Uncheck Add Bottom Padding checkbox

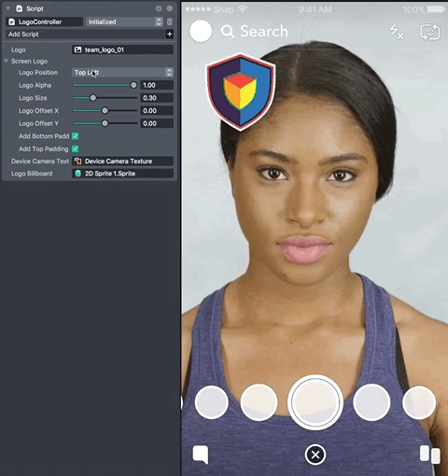(x=76, y=136)
